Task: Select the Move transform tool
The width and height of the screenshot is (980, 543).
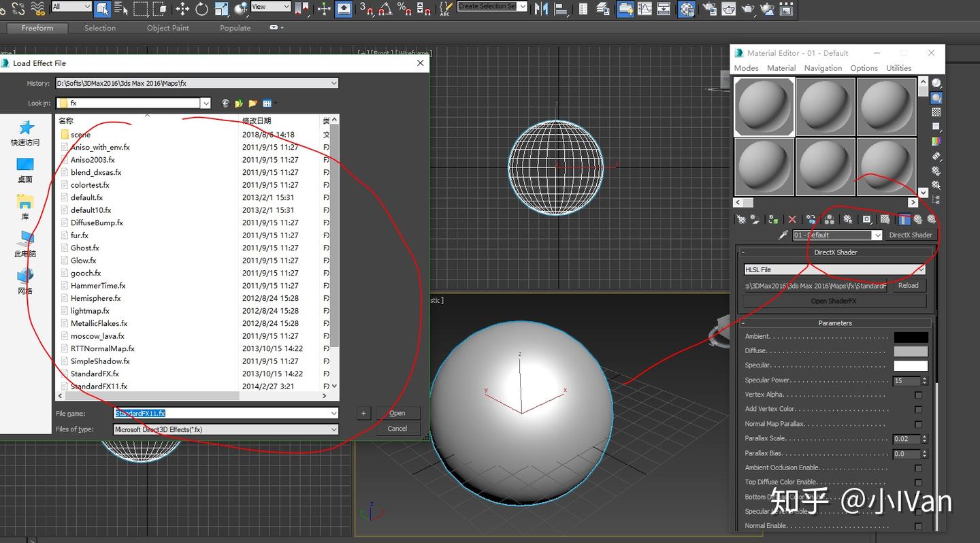Action: click(x=182, y=9)
